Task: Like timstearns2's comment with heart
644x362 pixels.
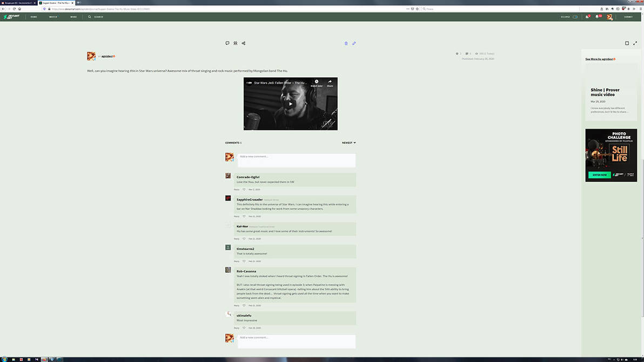Action: [x=244, y=262]
